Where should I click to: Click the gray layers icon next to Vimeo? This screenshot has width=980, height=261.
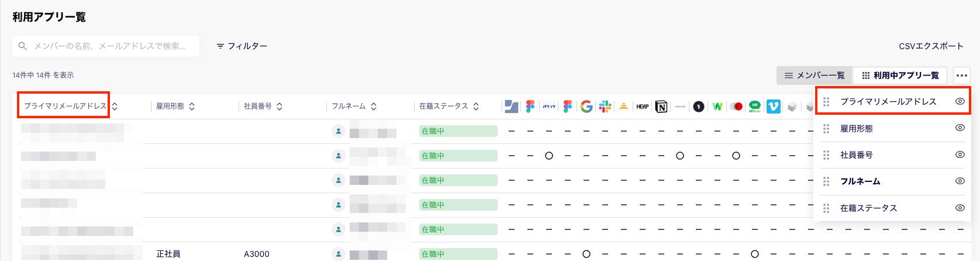point(792,107)
